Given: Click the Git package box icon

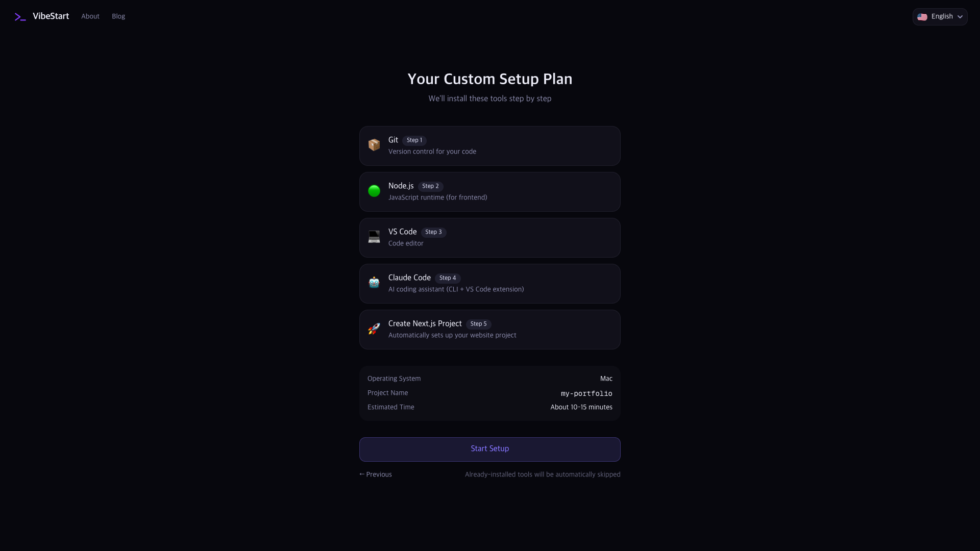Looking at the screenshot, I should pyautogui.click(x=374, y=145).
